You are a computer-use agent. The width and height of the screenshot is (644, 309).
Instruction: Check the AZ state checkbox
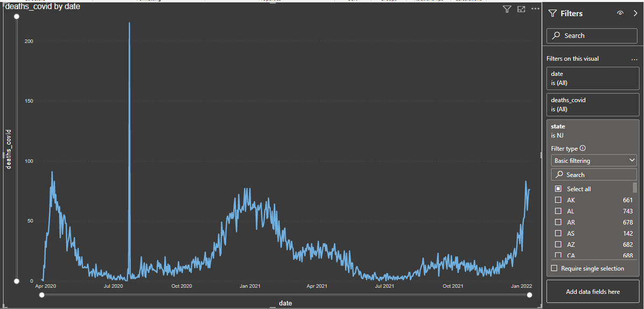click(x=558, y=245)
